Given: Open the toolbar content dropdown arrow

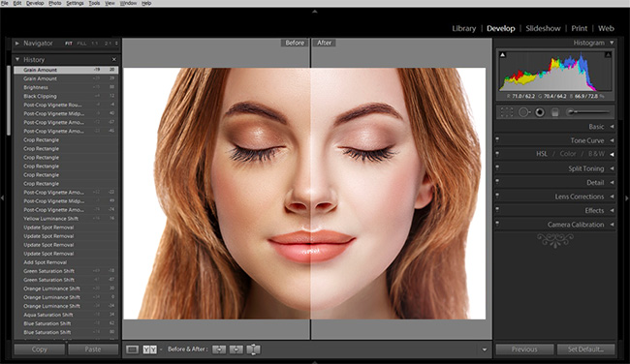Looking at the screenshot, I should point(485,349).
